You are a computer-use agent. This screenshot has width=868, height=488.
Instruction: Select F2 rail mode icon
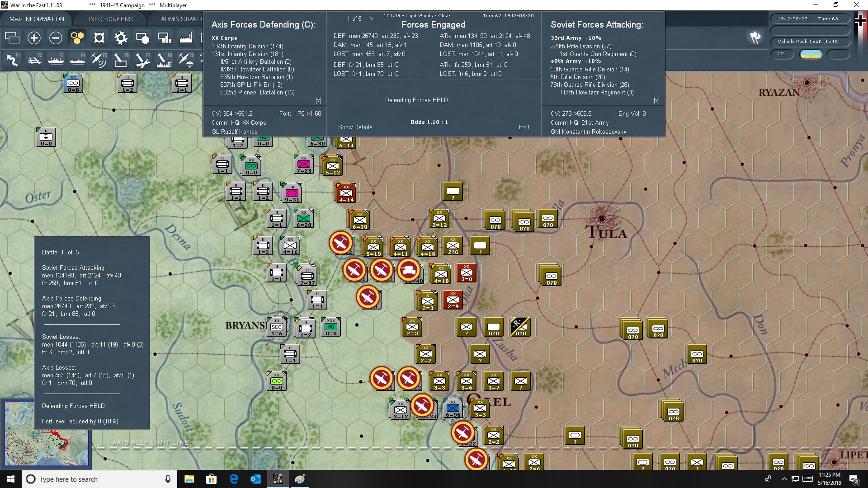tap(34, 60)
